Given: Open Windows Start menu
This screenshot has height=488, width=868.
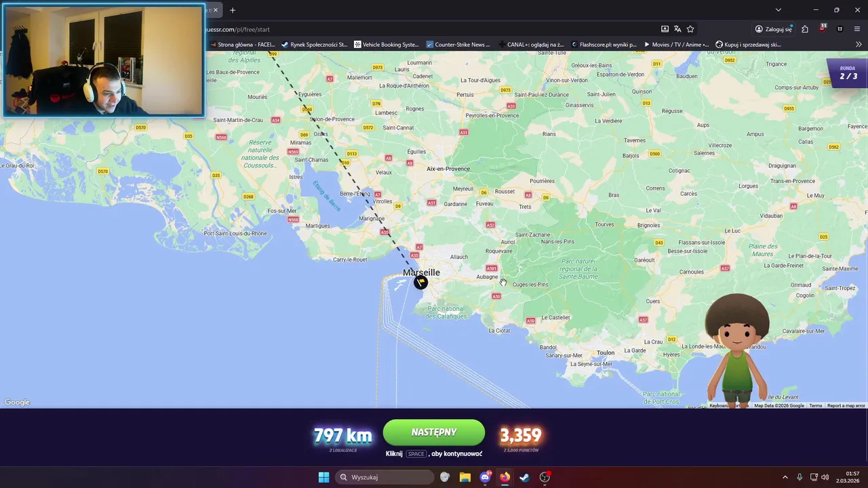Looking at the screenshot, I should click(x=323, y=477).
